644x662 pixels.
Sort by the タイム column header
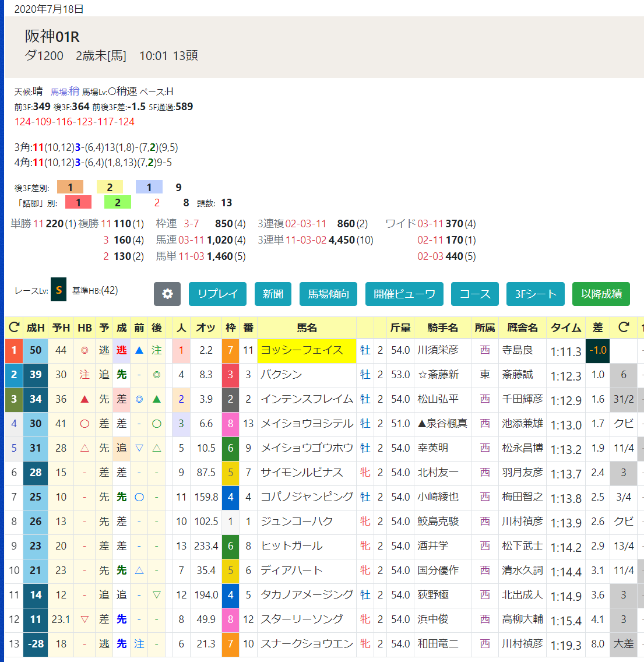[x=566, y=328]
